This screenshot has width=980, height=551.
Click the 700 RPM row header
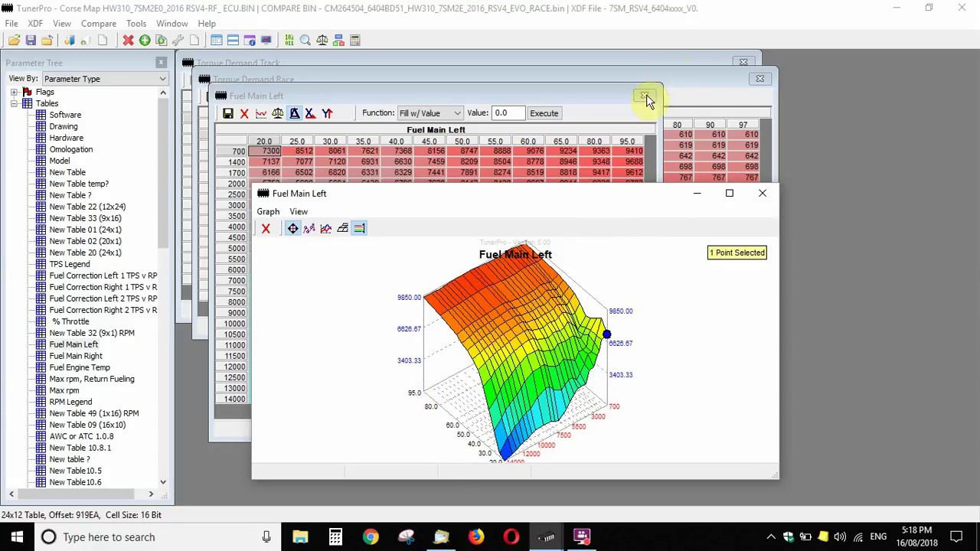coord(232,152)
